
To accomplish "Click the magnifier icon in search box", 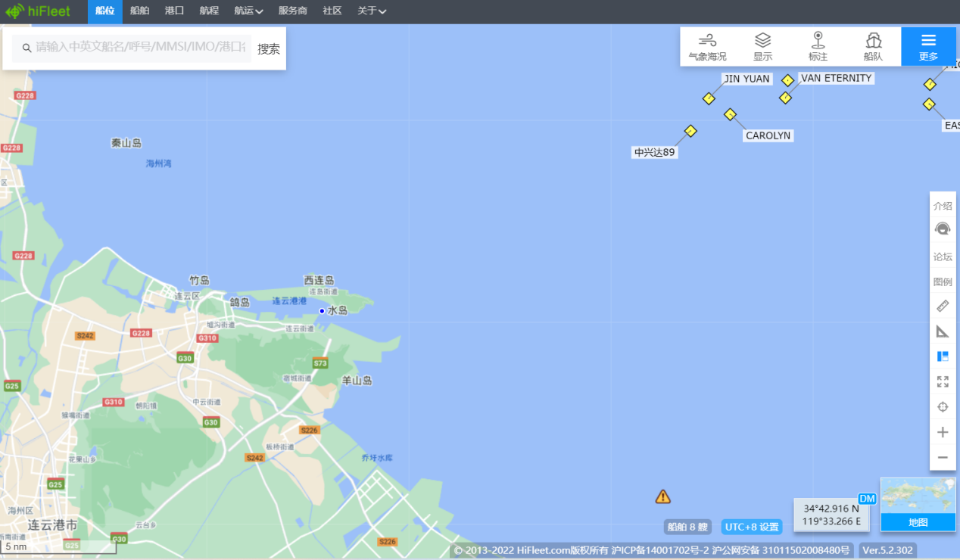I will (26, 48).
